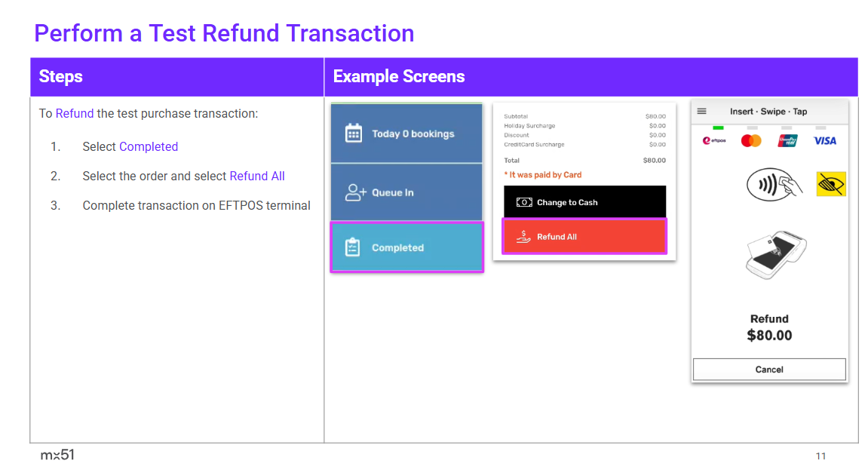Viewport: 868px width, 473px height.
Task: Click the purple Refund All text in steps
Action: pos(257,176)
